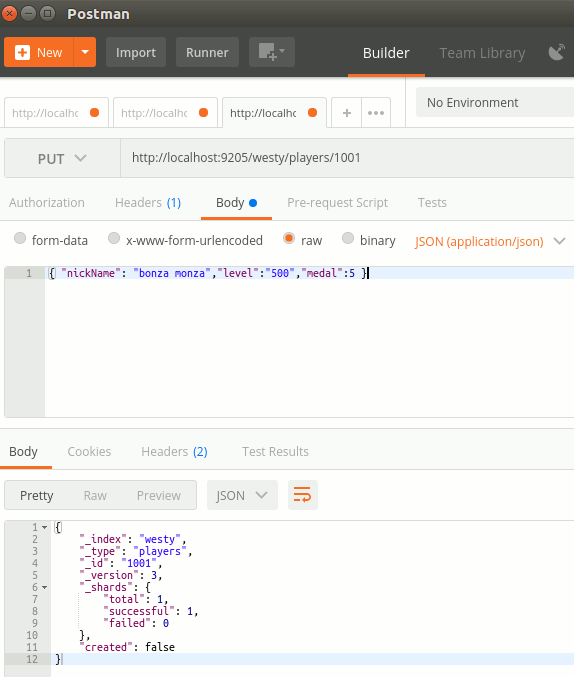Viewport: 574px width, 677px height.
Task: Collapse the _shards fold arrow on line 6
Action: [x=44, y=587]
